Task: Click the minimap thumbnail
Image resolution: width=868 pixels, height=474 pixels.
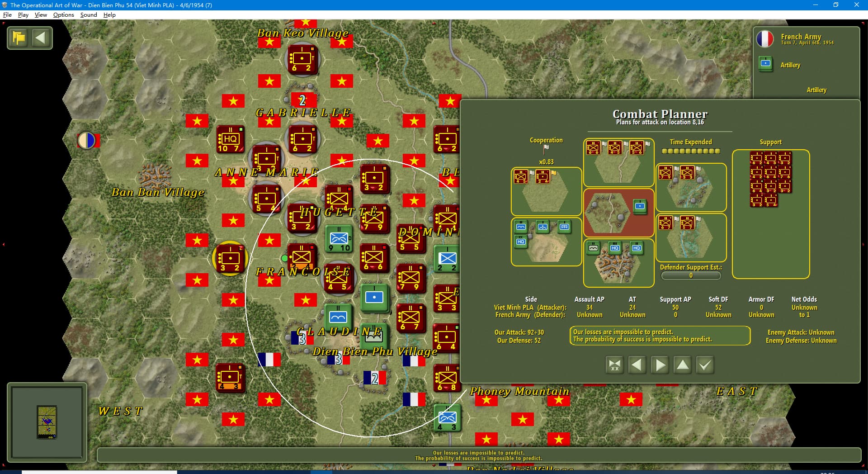Action: [x=47, y=422]
